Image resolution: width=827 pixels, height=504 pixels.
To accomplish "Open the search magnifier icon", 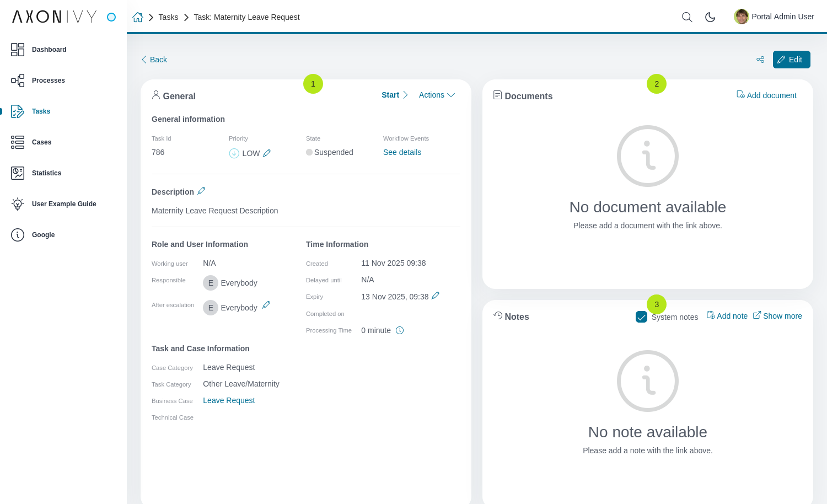I will (687, 17).
